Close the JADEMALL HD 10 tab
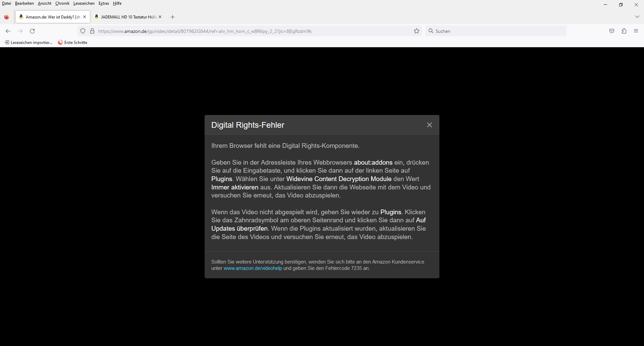This screenshot has width=644, height=346. [160, 17]
